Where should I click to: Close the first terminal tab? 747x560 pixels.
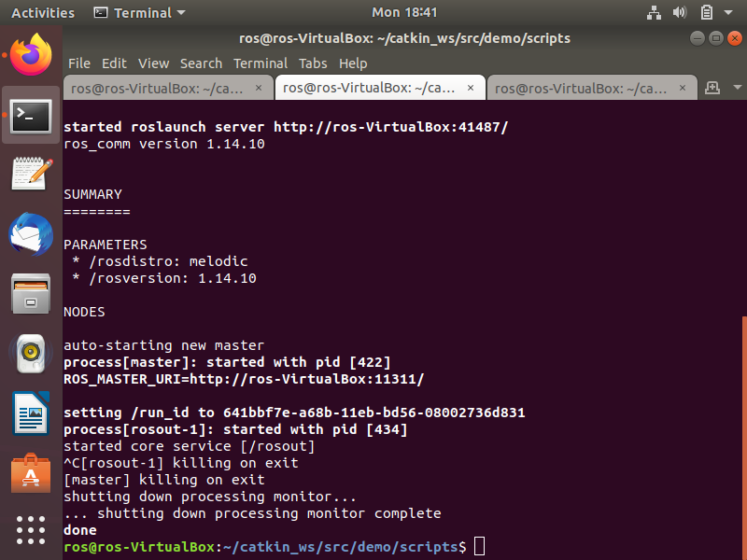(x=259, y=88)
